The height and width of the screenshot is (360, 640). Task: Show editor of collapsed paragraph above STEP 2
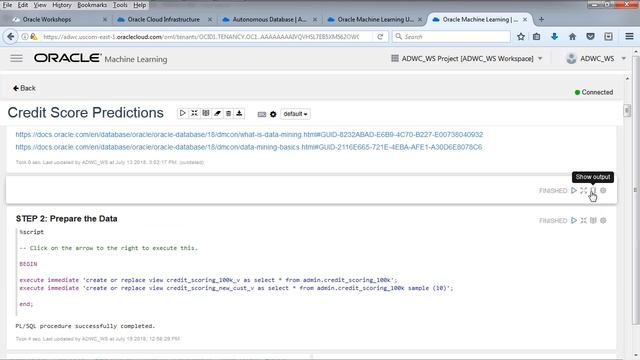584,191
